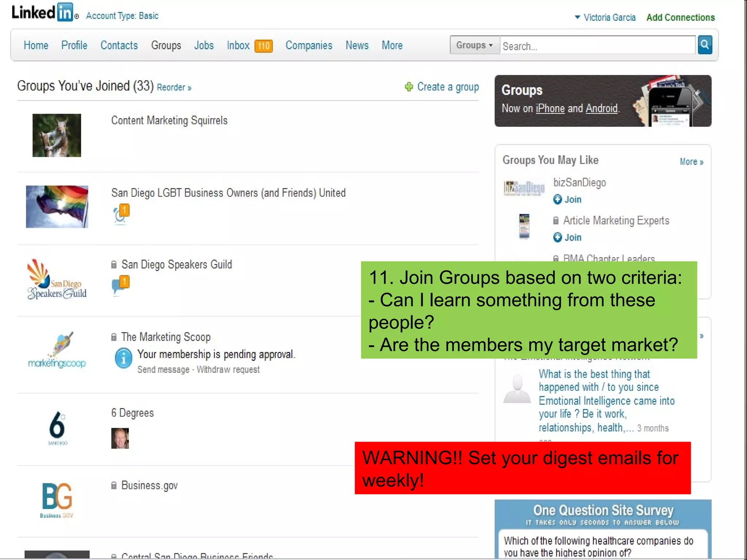The image size is (747, 560).
Task: Open San Diego Speakers Guild group title
Action: click(x=177, y=265)
